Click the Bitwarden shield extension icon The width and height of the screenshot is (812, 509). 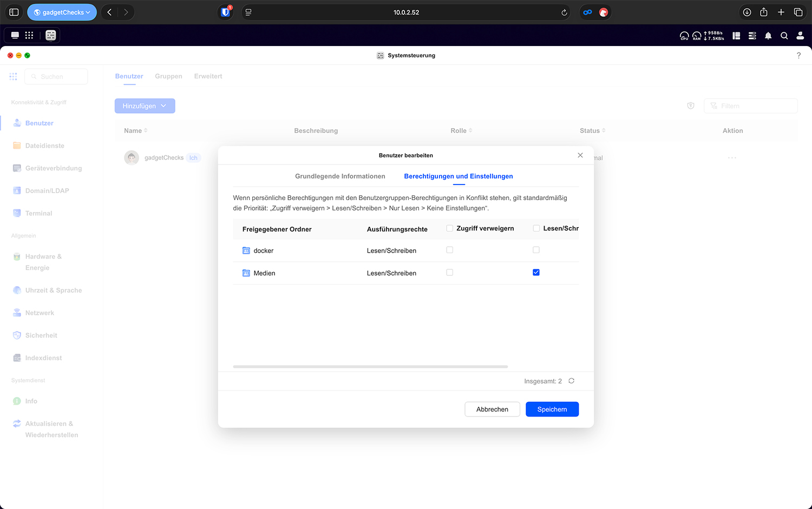tap(225, 12)
